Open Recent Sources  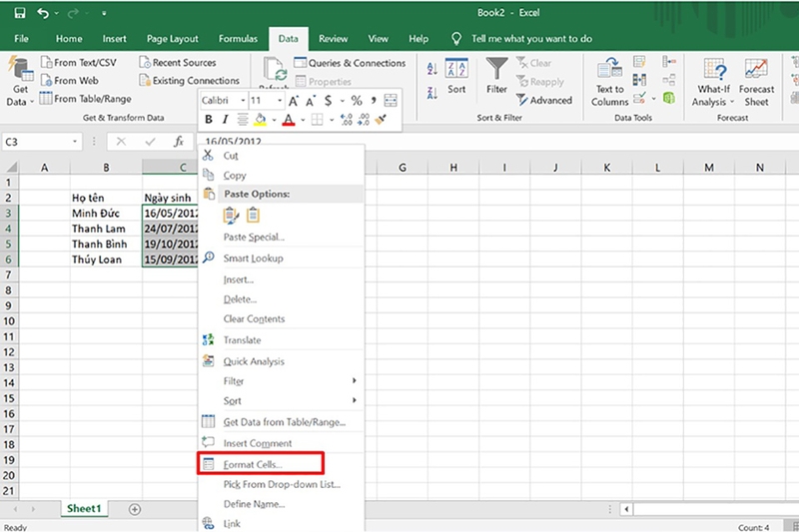[x=178, y=63]
